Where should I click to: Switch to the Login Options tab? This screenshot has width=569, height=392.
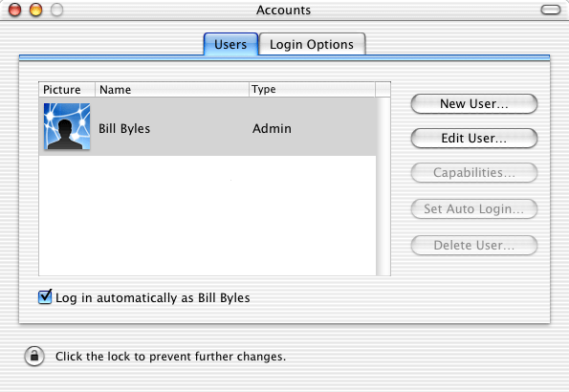pos(312,44)
